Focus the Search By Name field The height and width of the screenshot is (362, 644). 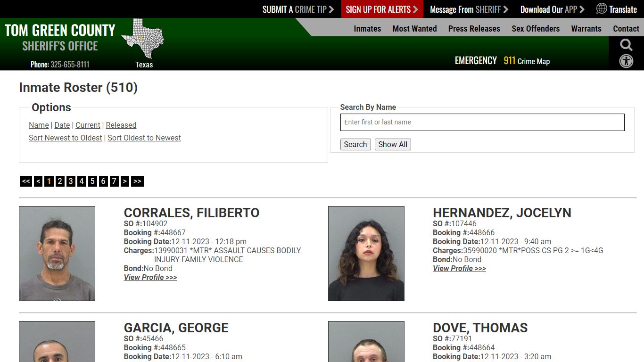click(x=482, y=122)
